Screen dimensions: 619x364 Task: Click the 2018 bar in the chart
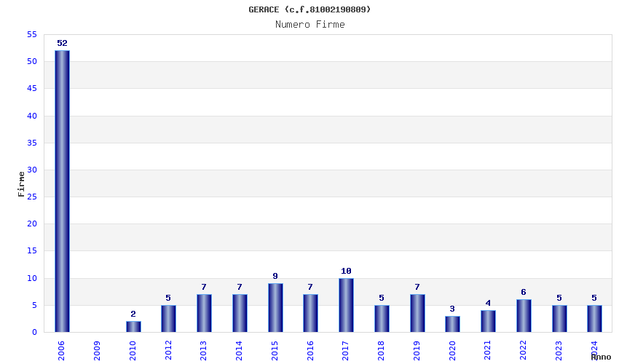click(x=382, y=319)
